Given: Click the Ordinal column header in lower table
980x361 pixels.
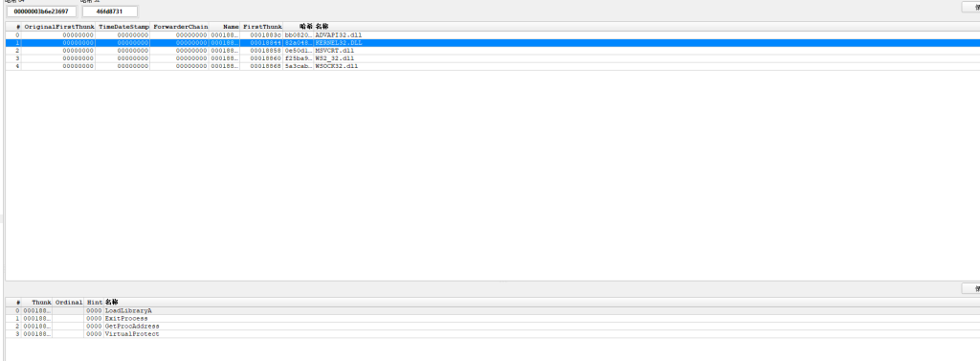Looking at the screenshot, I should tap(68, 303).
